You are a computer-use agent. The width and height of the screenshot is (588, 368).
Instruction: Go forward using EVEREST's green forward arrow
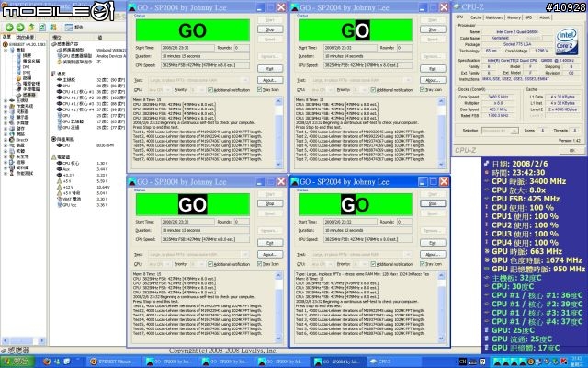coord(20,27)
